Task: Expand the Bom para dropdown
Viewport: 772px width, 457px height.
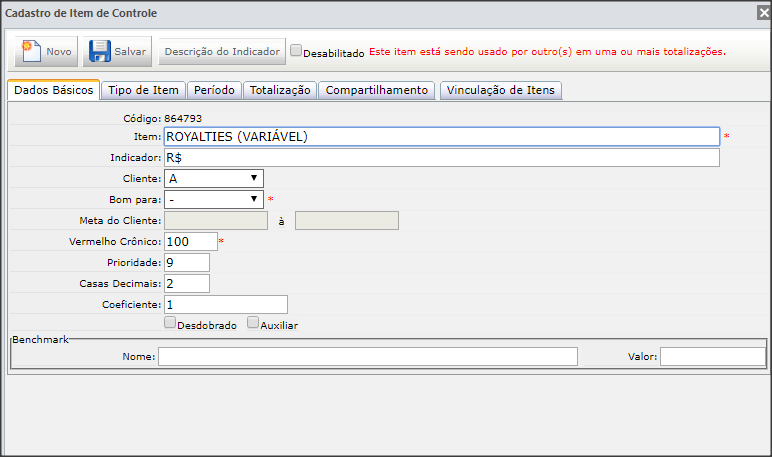Action: tap(214, 199)
